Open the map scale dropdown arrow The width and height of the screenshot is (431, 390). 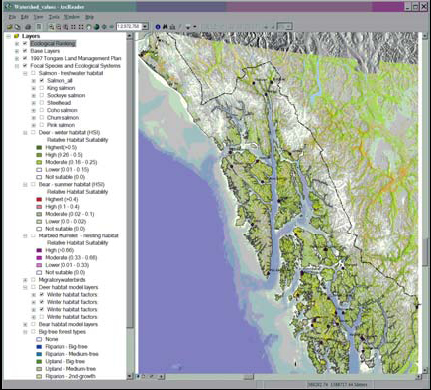145,27
